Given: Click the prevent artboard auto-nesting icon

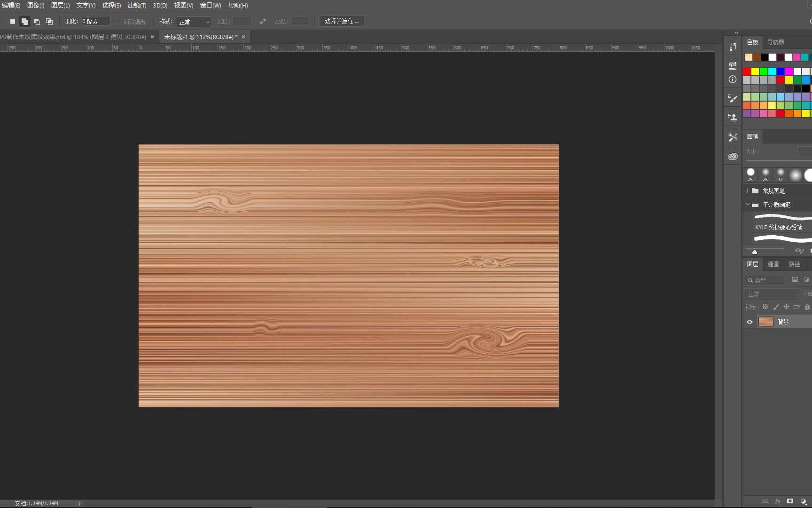Looking at the screenshot, I should coord(796,307).
